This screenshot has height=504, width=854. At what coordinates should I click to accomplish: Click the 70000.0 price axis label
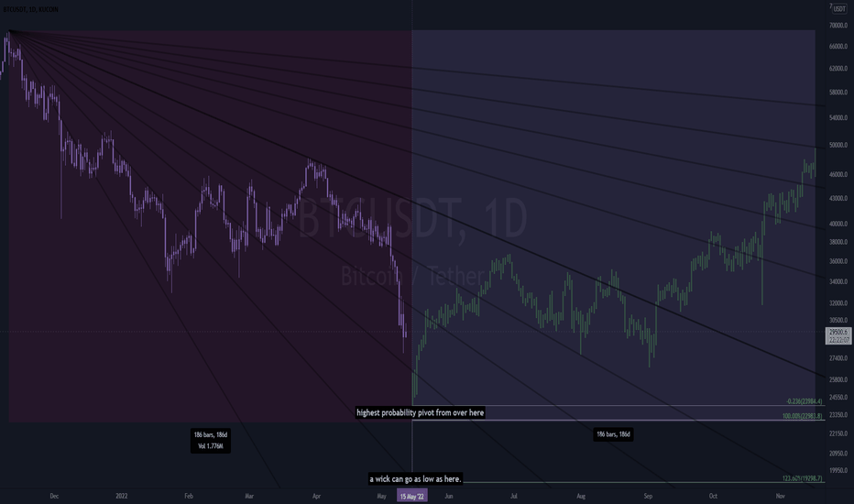click(x=838, y=26)
